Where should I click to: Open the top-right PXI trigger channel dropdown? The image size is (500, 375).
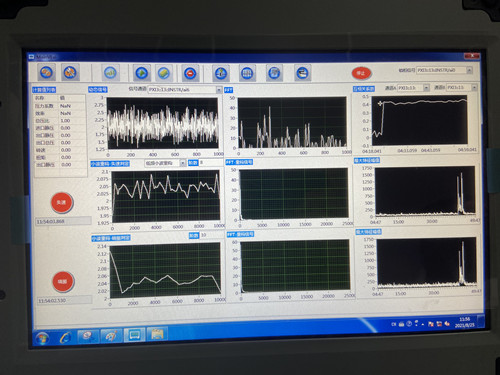click(x=444, y=70)
